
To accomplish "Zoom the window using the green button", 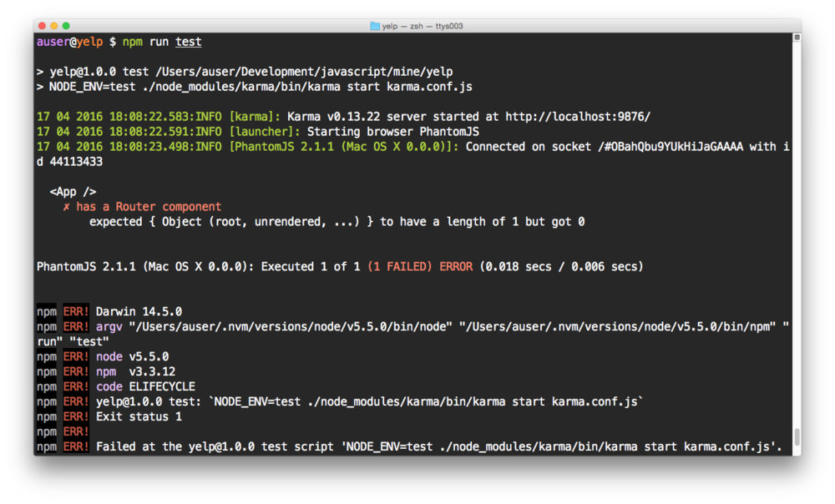I will click(x=67, y=26).
